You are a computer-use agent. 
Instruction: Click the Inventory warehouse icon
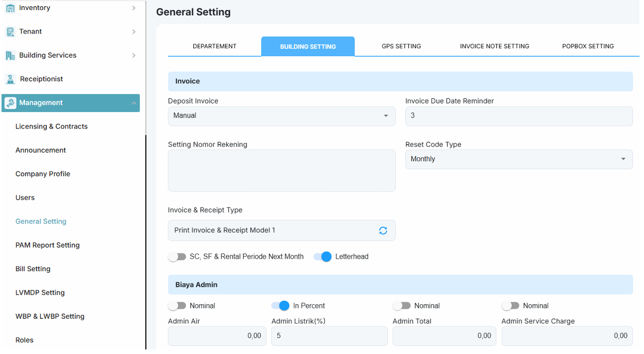pos(10,8)
